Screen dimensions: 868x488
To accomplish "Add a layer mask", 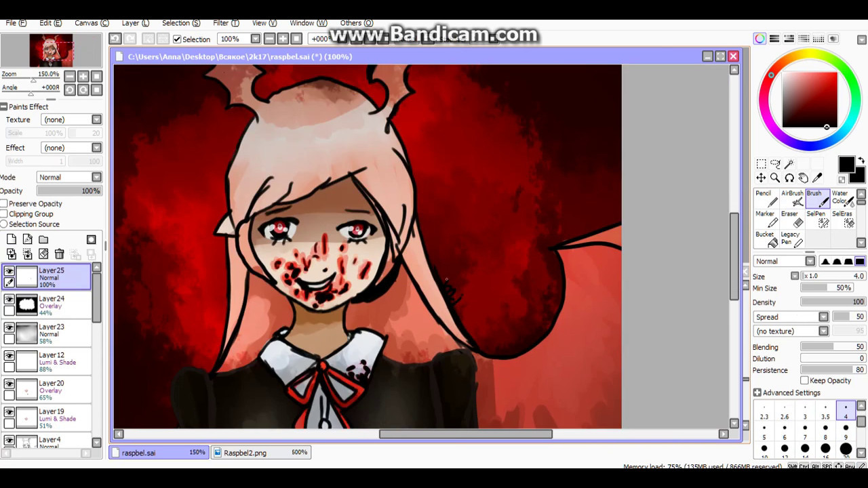I will (91, 239).
